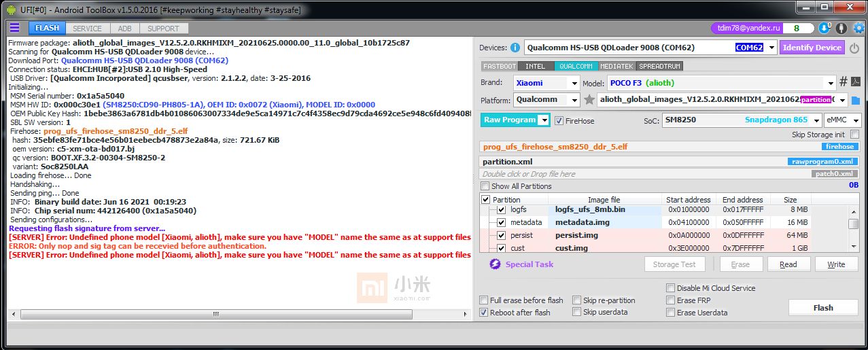
Task: Open the Brand Xiaomi dropdown
Action: click(573, 83)
